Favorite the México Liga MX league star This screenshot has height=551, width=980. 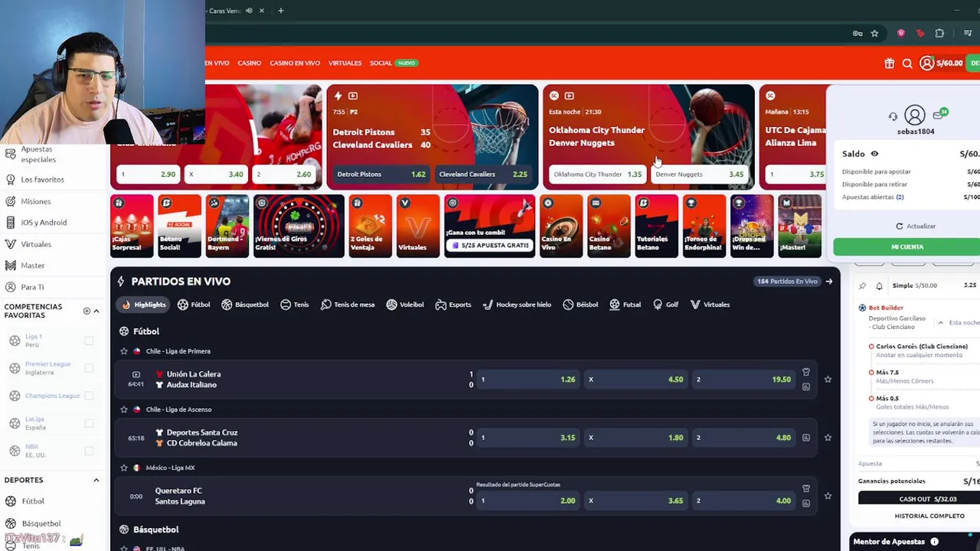point(124,468)
